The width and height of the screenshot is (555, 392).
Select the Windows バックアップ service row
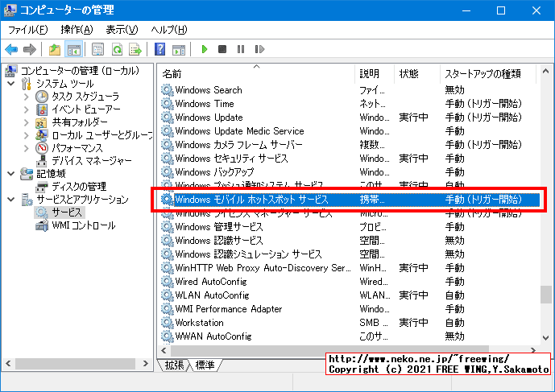coord(350,172)
